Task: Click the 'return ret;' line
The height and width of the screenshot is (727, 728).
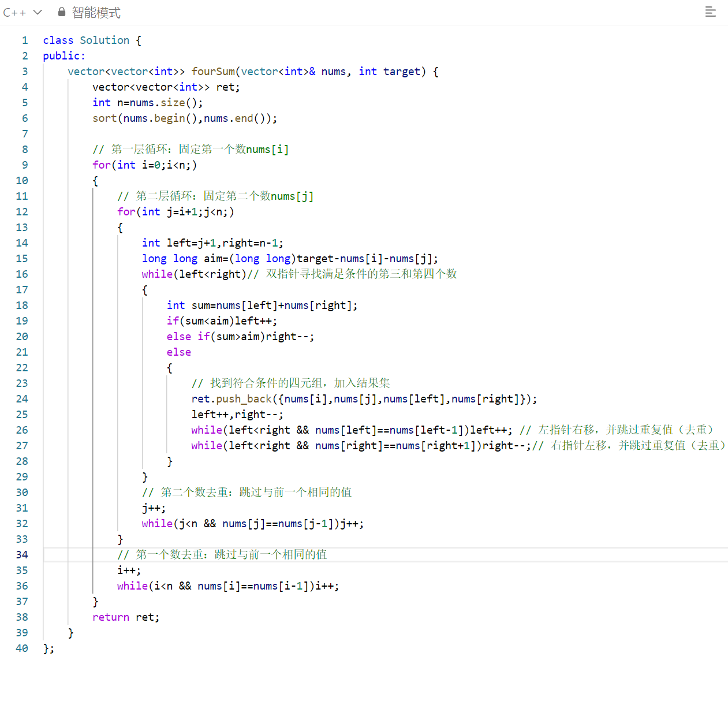Action: pos(126,617)
